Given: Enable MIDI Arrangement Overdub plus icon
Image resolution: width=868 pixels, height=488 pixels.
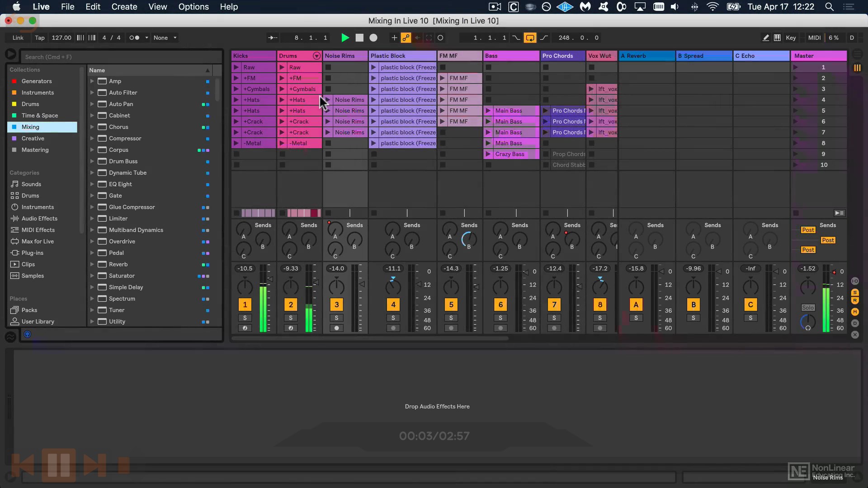Looking at the screenshot, I should point(394,38).
